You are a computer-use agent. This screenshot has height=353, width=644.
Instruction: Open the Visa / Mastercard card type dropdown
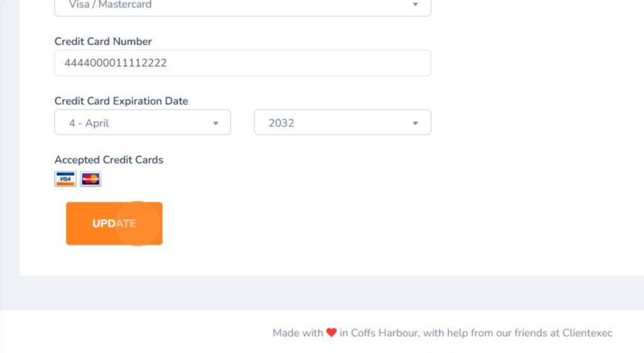pyautogui.click(x=243, y=6)
